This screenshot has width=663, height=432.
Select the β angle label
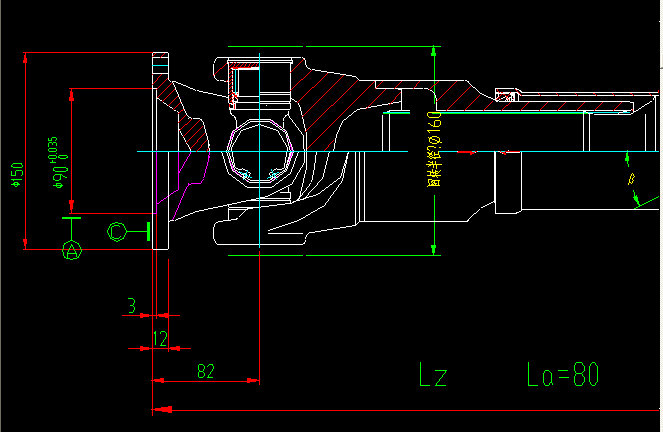630,180
